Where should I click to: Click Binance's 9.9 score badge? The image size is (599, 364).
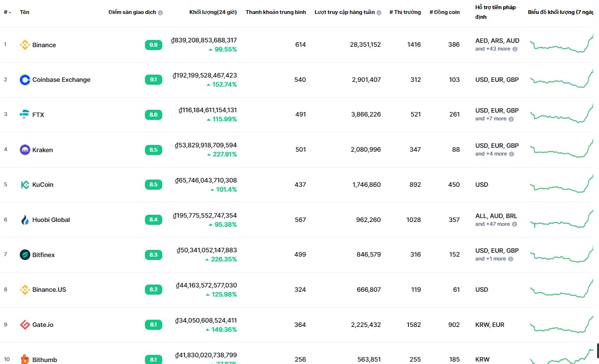point(154,45)
